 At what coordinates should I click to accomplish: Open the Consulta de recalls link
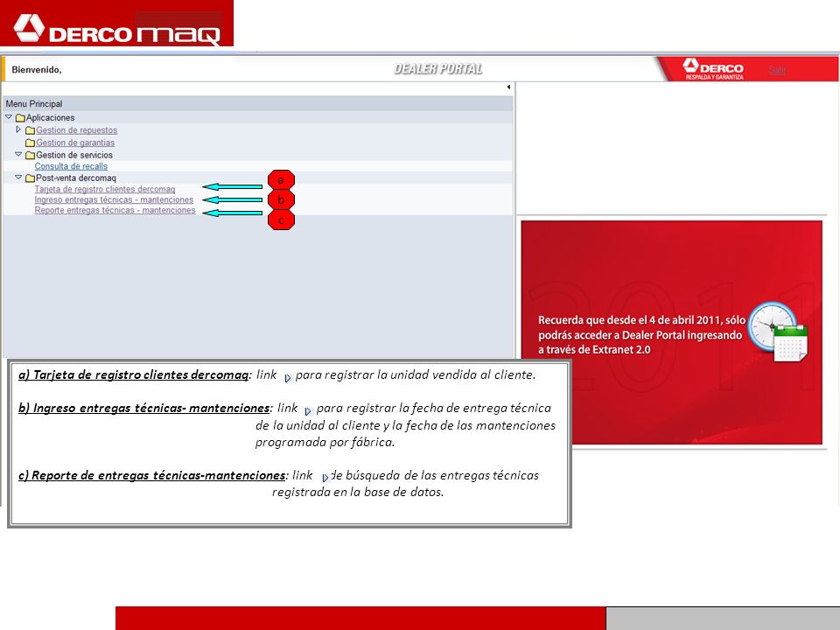point(71,166)
